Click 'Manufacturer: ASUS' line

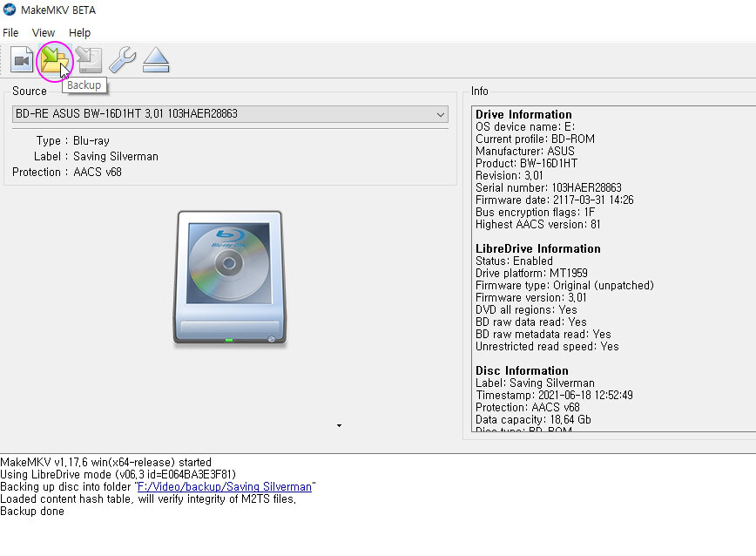coord(525,151)
